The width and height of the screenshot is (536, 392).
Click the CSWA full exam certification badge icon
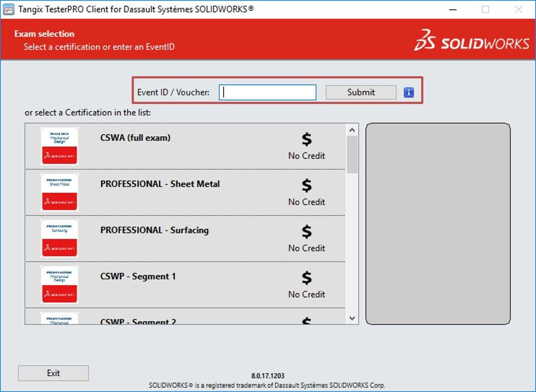pos(59,146)
